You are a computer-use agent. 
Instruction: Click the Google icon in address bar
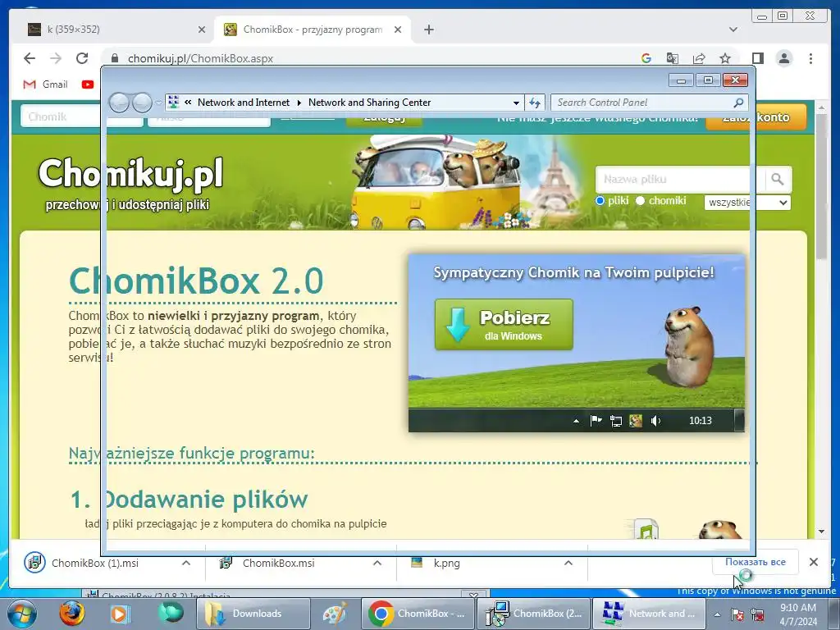(646, 58)
